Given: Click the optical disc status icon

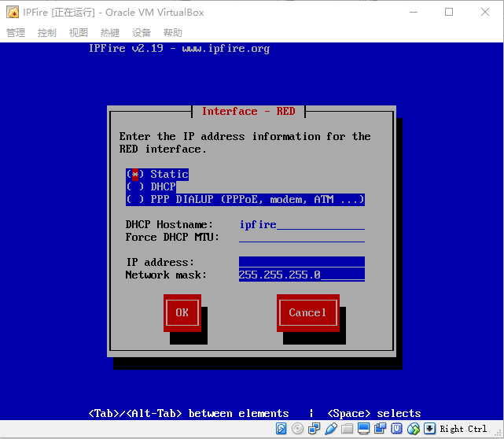Looking at the screenshot, I should tap(298, 429).
